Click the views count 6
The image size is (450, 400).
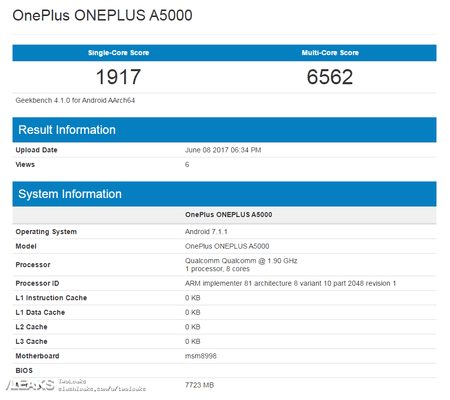187,164
